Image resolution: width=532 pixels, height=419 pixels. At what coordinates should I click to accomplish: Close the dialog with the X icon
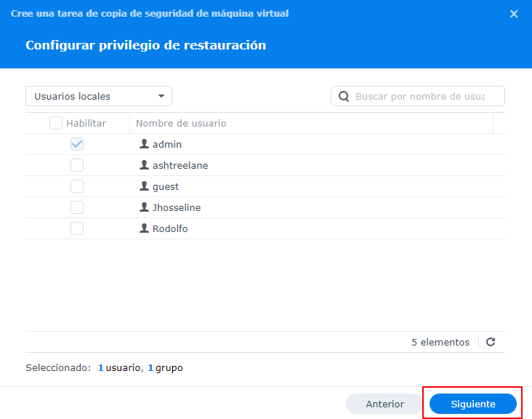[514, 14]
